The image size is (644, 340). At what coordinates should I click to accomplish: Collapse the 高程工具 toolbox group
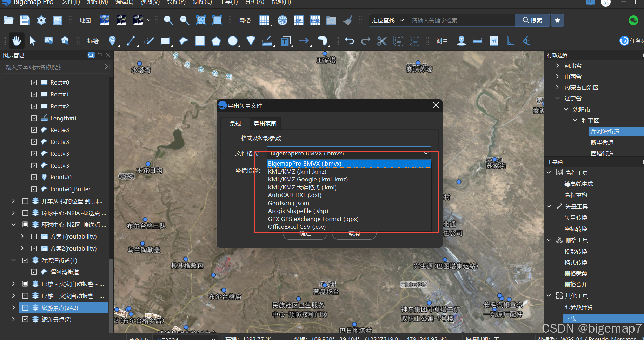point(549,173)
